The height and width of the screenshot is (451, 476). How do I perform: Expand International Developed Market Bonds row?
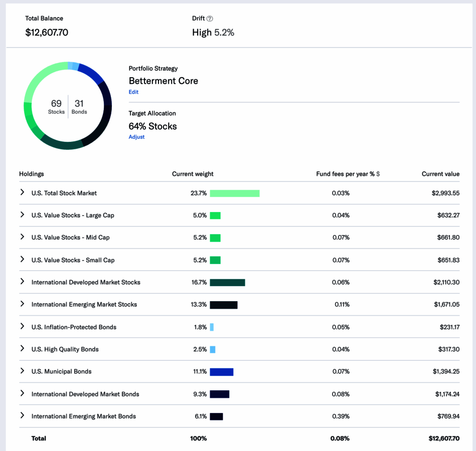pyautogui.click(x=22, y=393)
